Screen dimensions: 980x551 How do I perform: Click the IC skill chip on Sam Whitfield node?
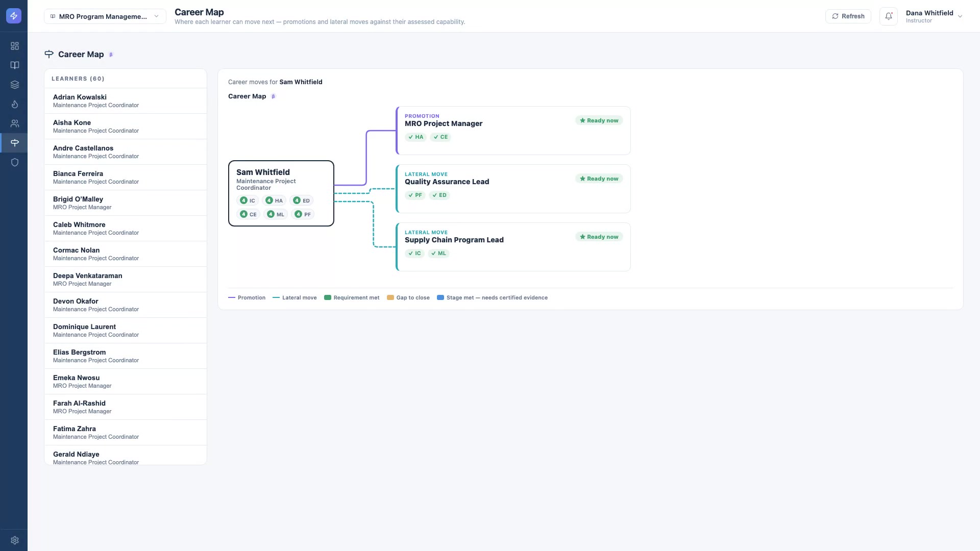(x=248, y=201)
